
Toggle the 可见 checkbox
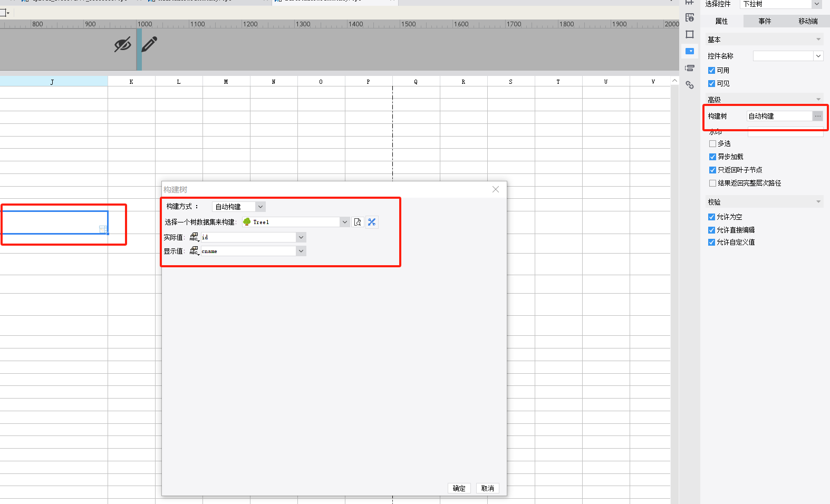pos(711,83)
